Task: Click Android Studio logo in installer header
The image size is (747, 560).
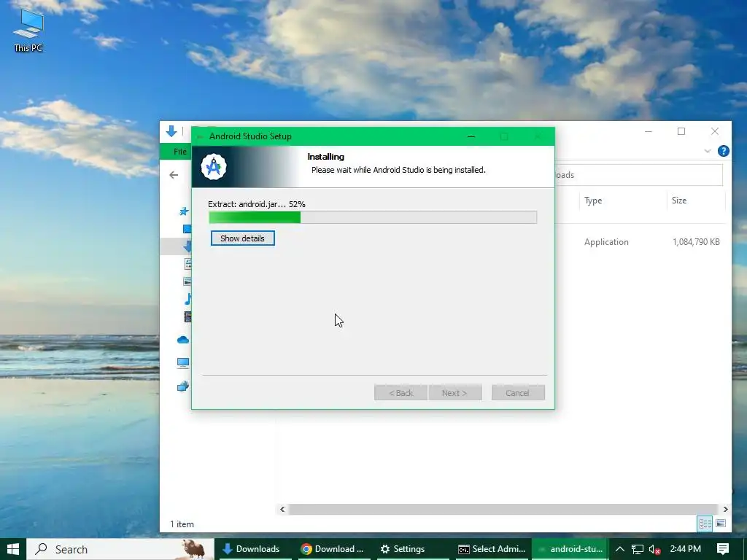Action: (214, 167)
